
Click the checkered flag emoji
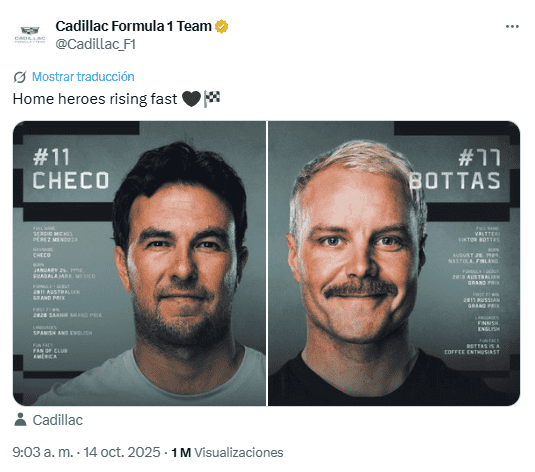pyautogui.click(x=212, y=99)
